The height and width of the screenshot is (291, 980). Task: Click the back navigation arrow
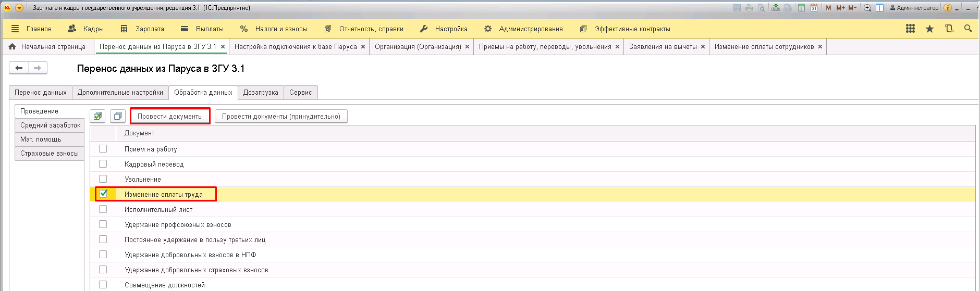pyautogui.click(x=19, y=68)
